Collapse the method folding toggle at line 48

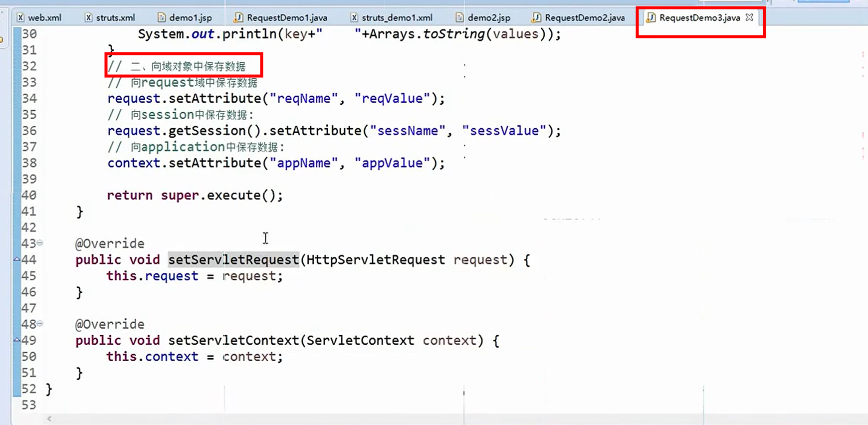[x=40, y=324]
